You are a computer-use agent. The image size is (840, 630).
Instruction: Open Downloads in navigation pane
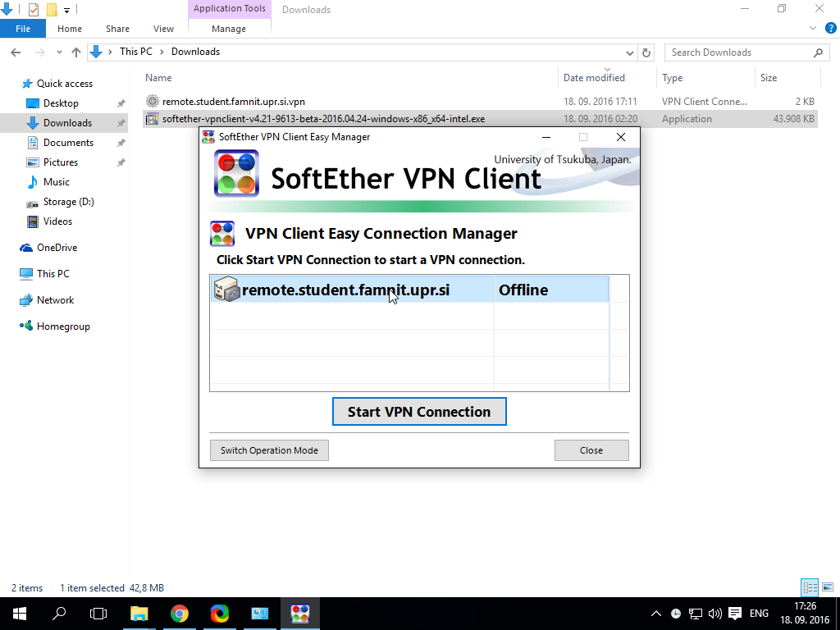67,123
